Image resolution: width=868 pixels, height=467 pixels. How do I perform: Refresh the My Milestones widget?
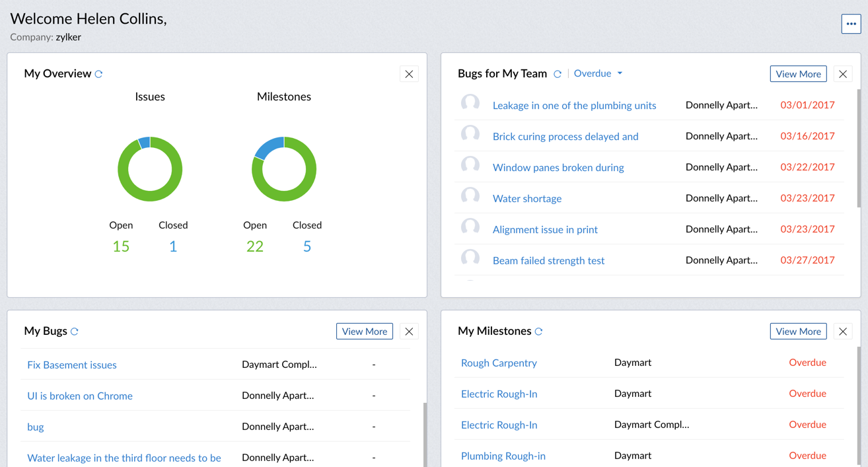point(539,332)
